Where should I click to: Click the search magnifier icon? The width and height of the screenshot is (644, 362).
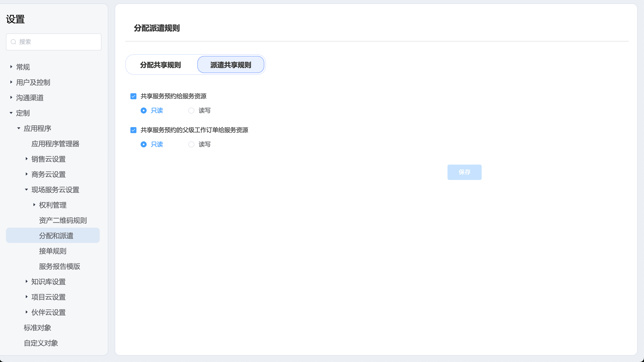click(14, 42)
